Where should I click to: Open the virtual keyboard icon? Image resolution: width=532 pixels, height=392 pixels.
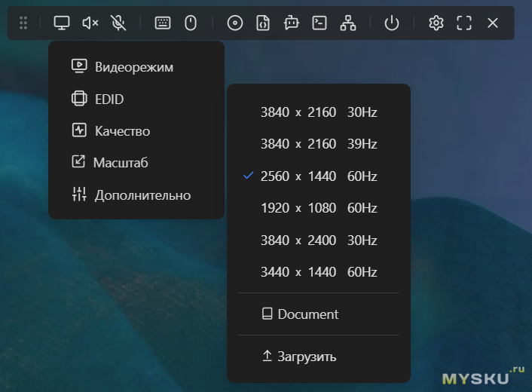point(163,23)
